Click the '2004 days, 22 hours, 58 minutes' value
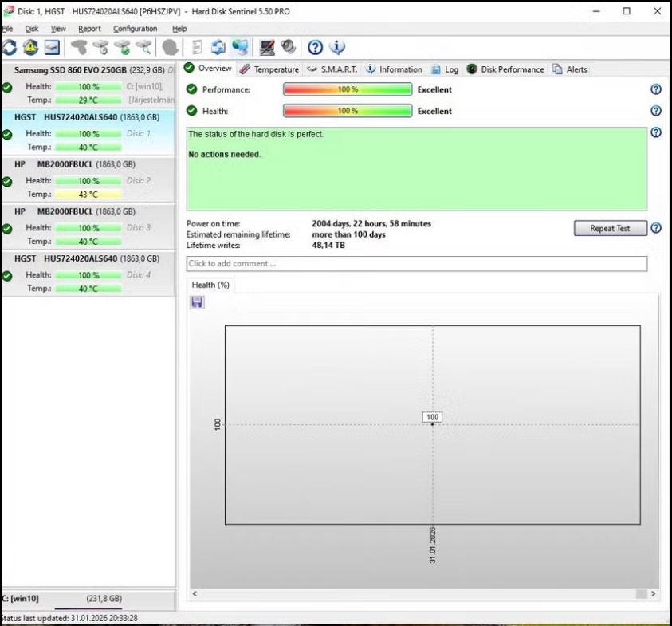 (371, 223)
